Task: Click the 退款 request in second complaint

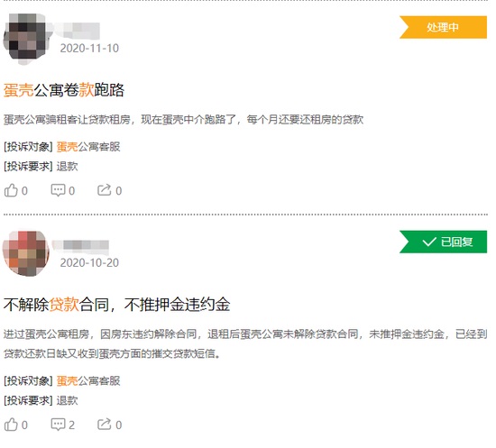Action: pyautogui.click(x=67, y=400)
